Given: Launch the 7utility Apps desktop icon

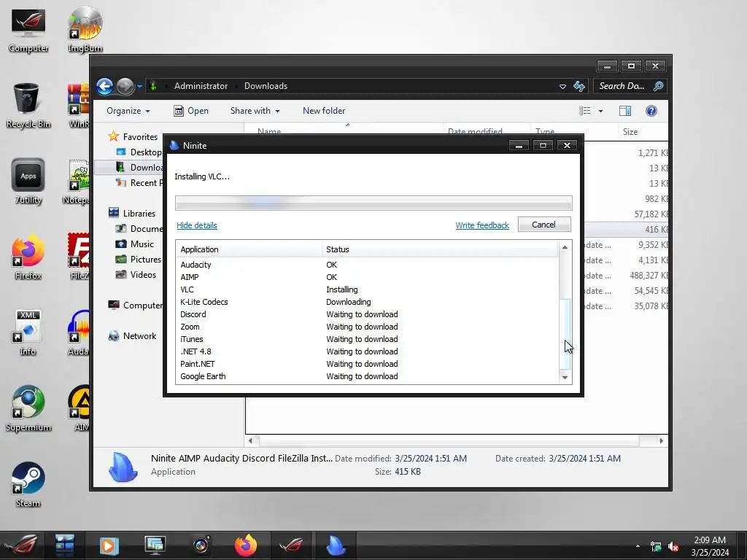Looking at the screenshot, I should click(x=28, y=182).
